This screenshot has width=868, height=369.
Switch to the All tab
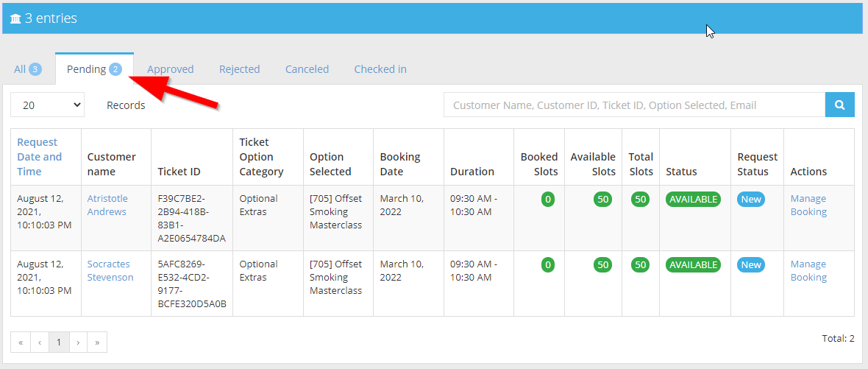point(28,69)
